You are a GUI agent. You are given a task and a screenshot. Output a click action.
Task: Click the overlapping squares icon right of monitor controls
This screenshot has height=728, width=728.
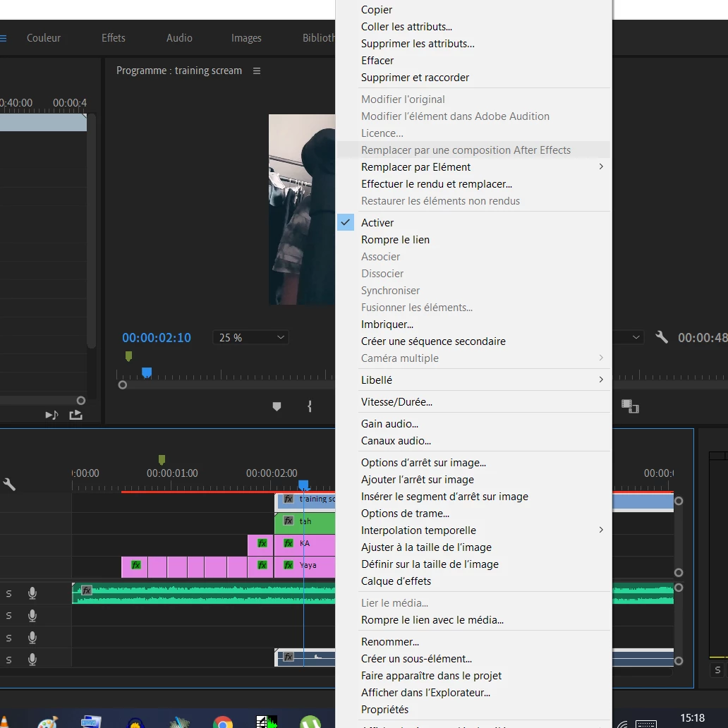630,406
